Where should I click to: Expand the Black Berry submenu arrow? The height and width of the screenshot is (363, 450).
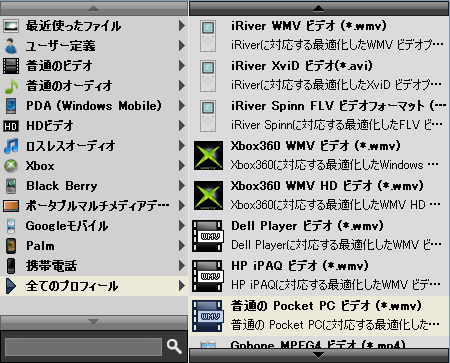182,186
